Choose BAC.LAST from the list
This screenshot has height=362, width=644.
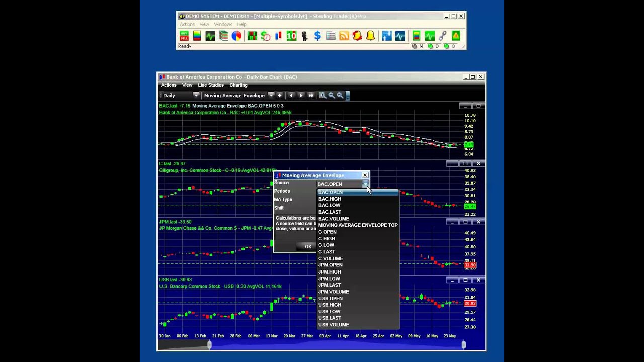(358, 212)
